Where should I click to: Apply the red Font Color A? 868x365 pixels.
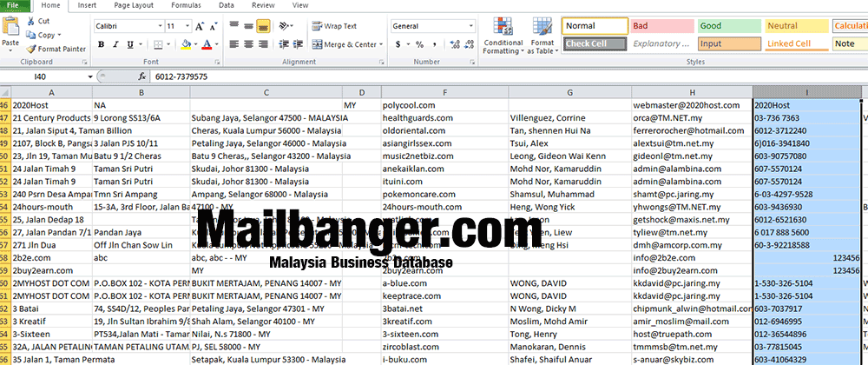click(207, 44)
